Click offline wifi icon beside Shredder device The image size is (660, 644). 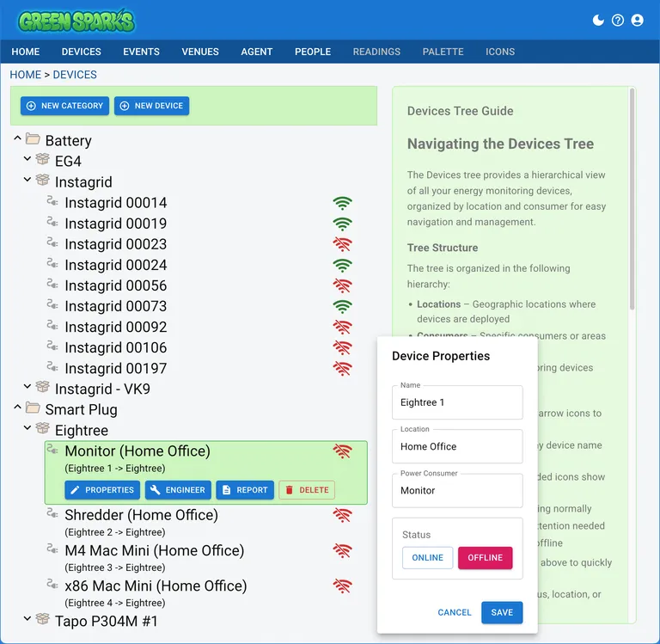coord(342,515)
